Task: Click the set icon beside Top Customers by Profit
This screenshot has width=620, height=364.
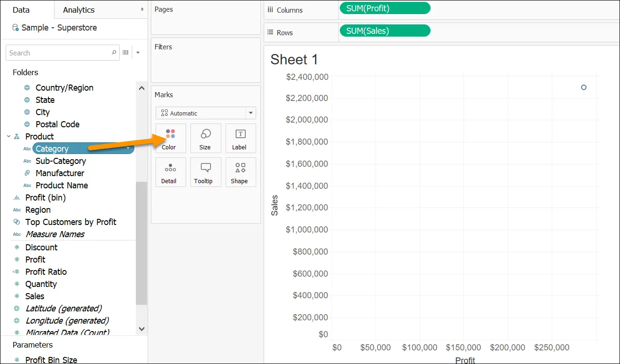Action: click(x=17, y=222)
